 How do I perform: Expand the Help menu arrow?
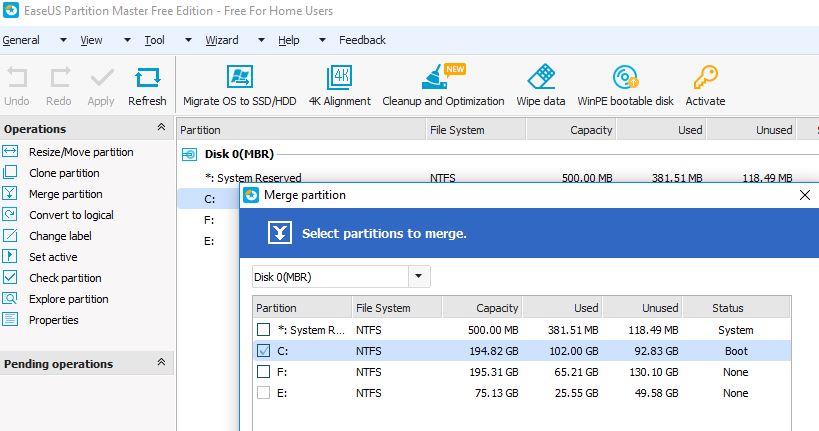(x=322, y=40)
